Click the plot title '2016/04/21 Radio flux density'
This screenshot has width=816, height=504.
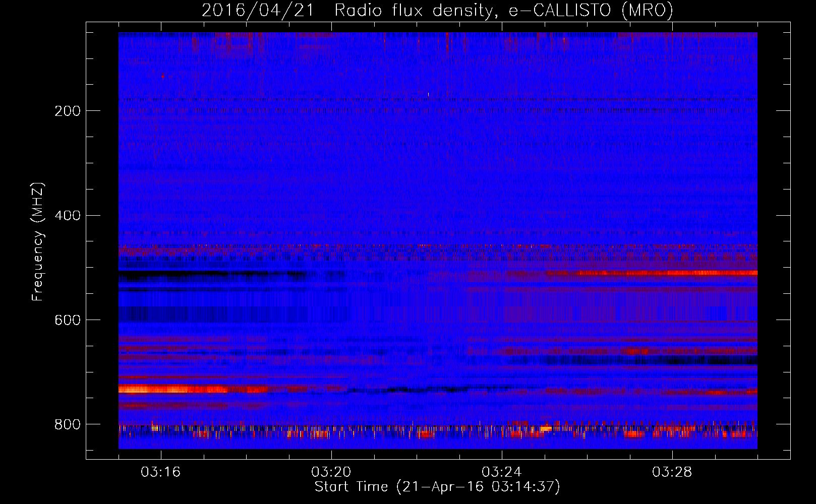point(437,10)
